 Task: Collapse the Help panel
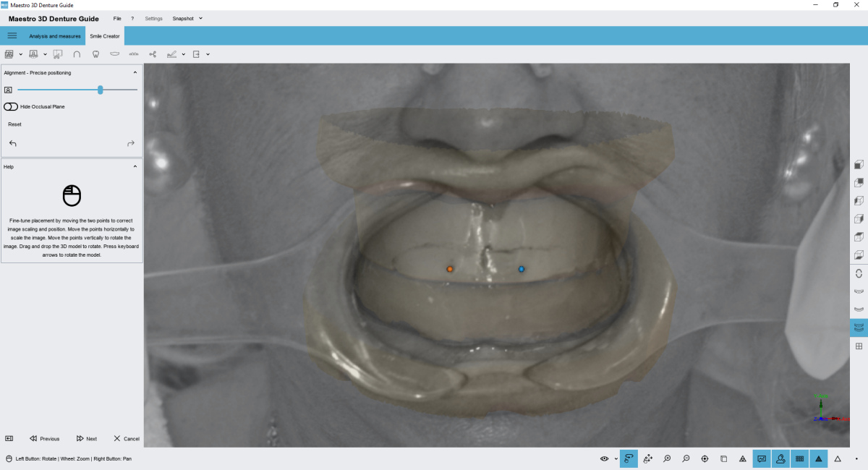pos(135,166)
